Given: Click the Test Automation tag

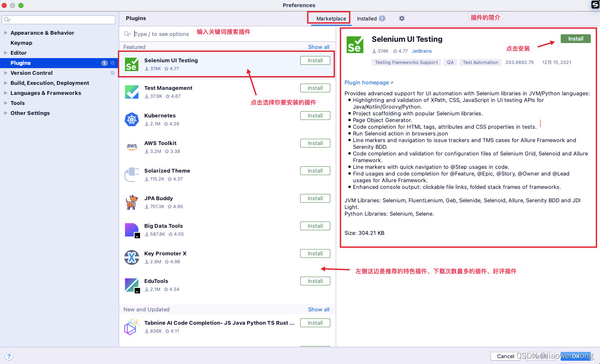Looking at the screenshot, I should click(x=480, y=62).
